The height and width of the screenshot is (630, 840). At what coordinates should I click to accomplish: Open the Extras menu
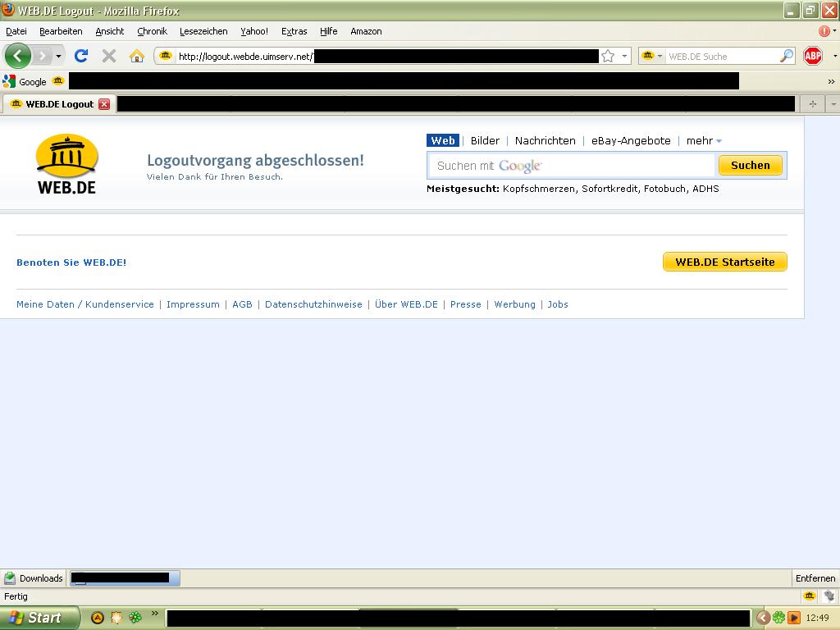[x=294, y=31]
